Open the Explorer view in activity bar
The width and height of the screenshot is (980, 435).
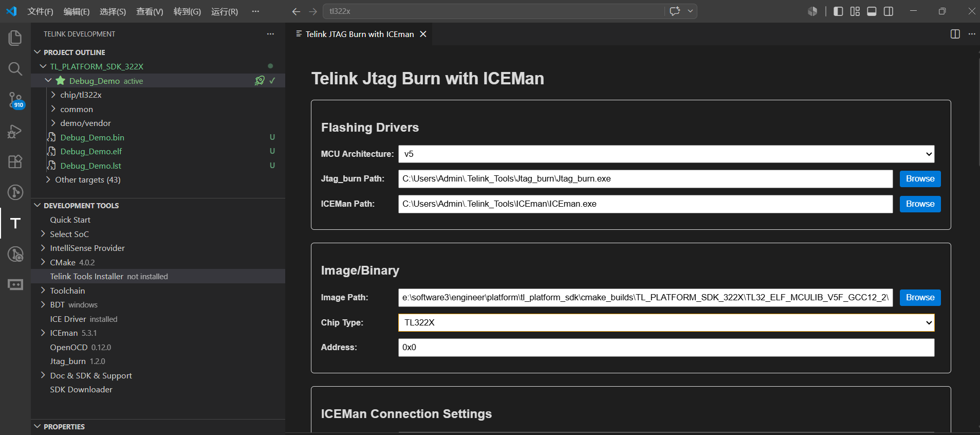15,38
